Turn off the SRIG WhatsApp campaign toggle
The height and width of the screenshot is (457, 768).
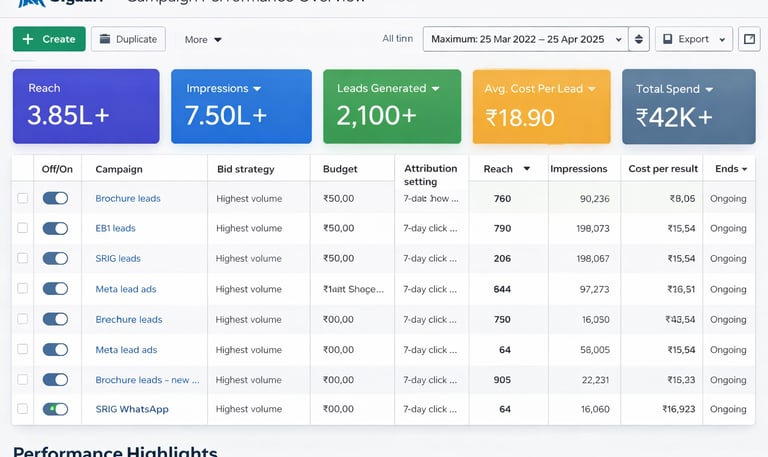55,409
